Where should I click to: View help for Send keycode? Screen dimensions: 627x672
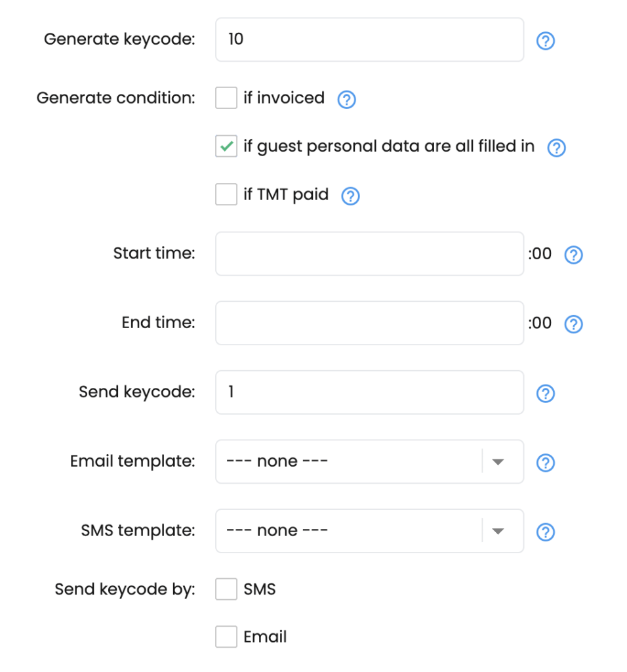pyautogui.click(x=546, y=393)
